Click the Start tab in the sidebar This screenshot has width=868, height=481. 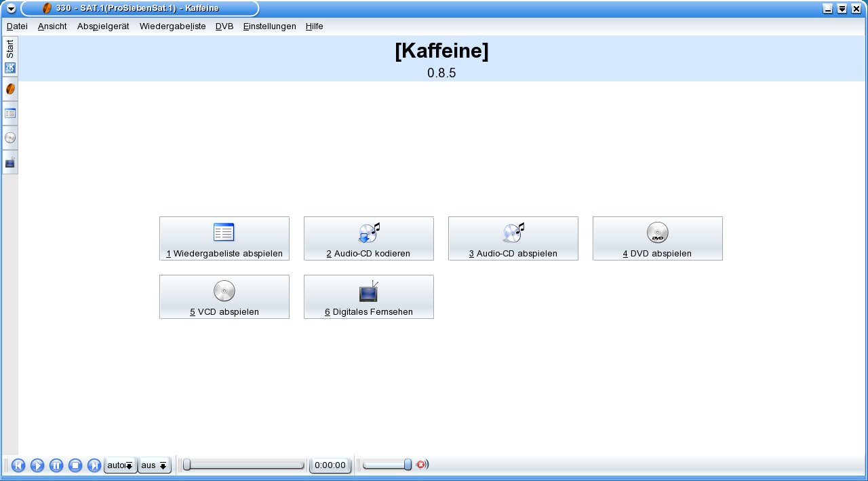point(10,57)
